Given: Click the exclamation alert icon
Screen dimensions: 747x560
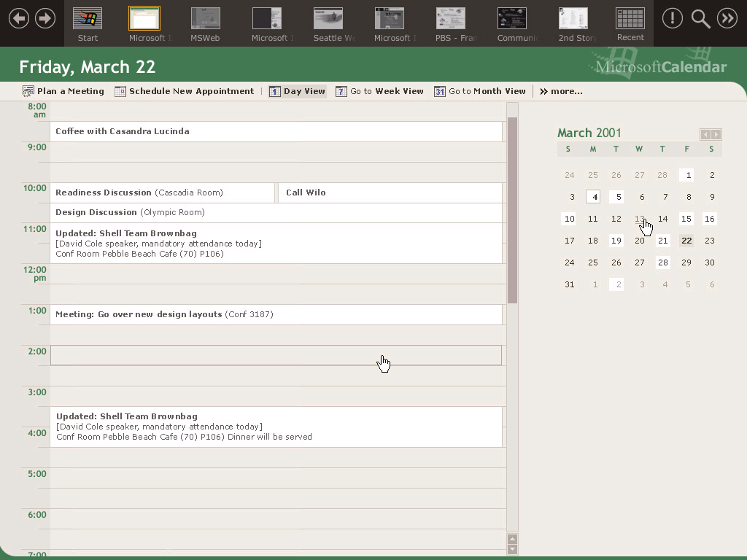Looking at the screenshot, I should (672, 18).
